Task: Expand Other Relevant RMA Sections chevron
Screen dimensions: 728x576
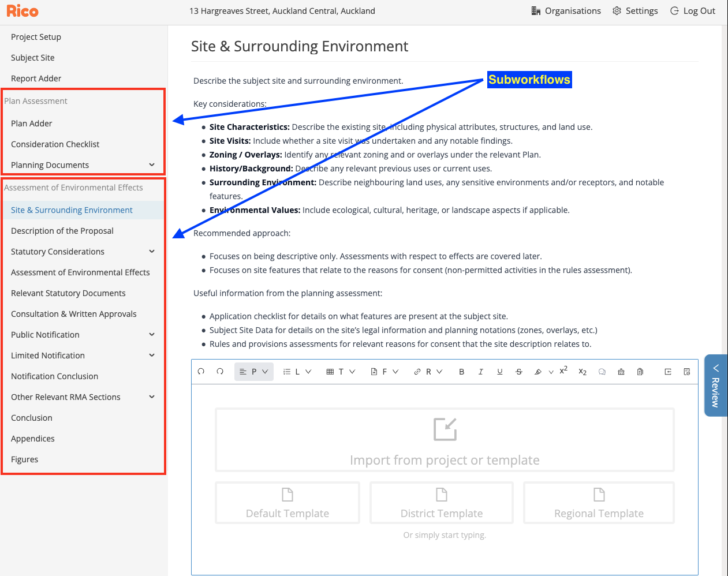Action: tap(152, 397)
